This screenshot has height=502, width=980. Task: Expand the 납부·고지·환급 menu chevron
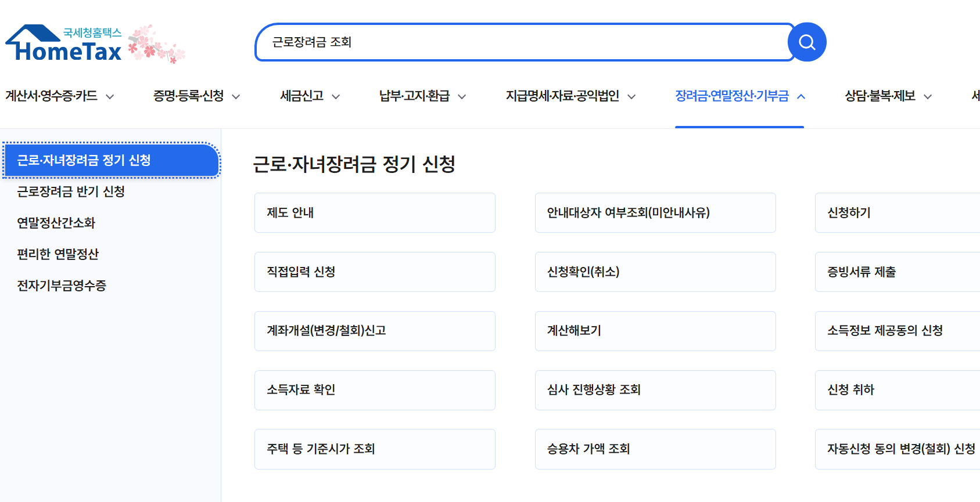point(462,96)
